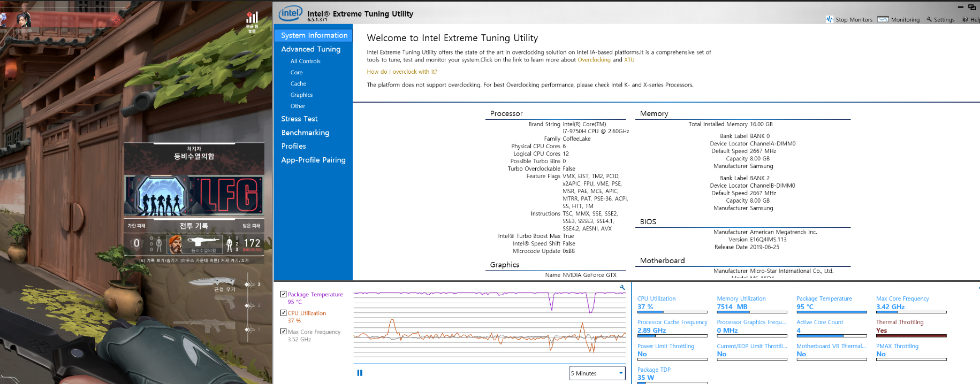
Task: Open the Benchmarking section
Action: (305, 133)
